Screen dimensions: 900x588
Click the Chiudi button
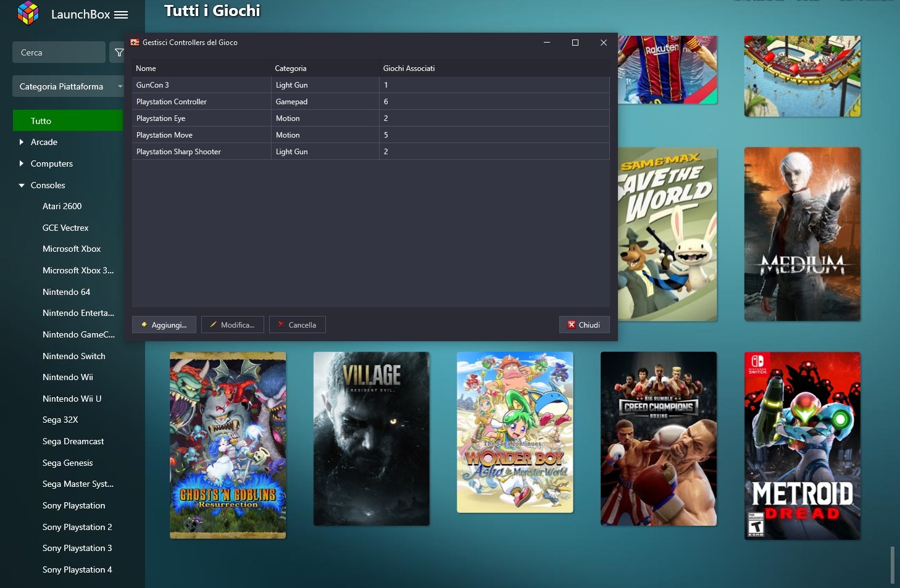[584, 325]
